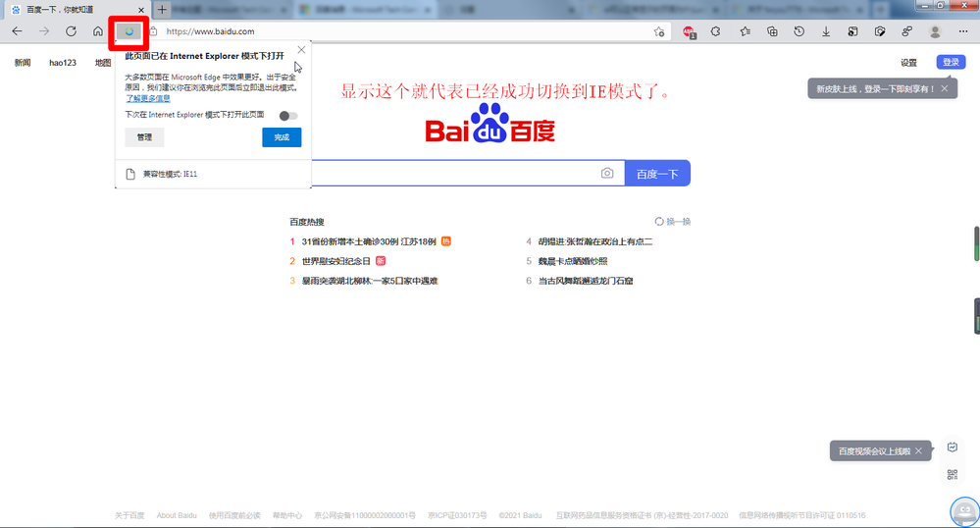Click the 管理 button in the popup
The image size is (980, 528).
[144, 137]
